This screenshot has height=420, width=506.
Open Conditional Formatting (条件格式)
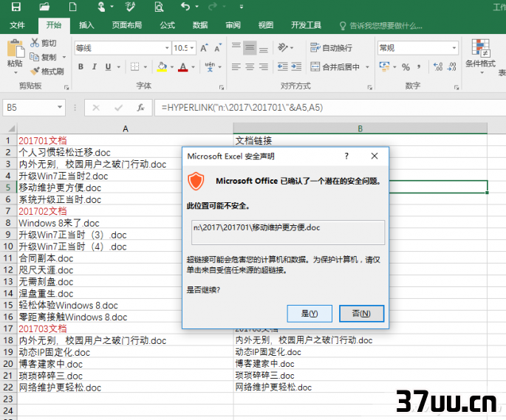tap(480, 57)
